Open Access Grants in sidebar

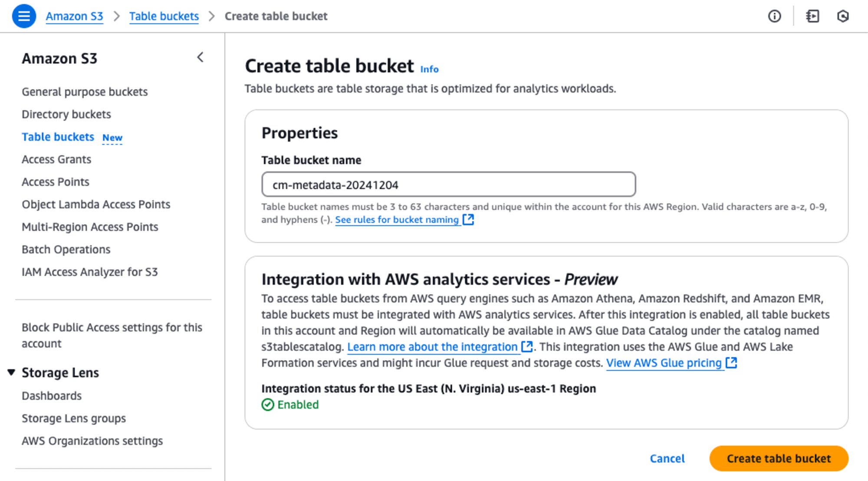(x=56, y=159)
